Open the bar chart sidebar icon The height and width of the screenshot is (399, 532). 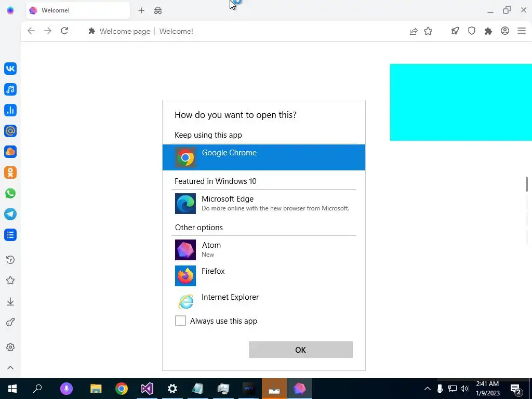click(x=10, y=110)
